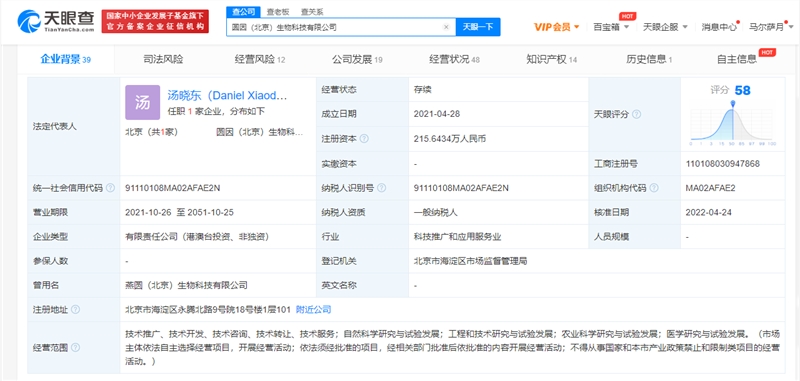800x381 pixels.
Task: Select the 历史信息 tab
Action: pos(649,60)
